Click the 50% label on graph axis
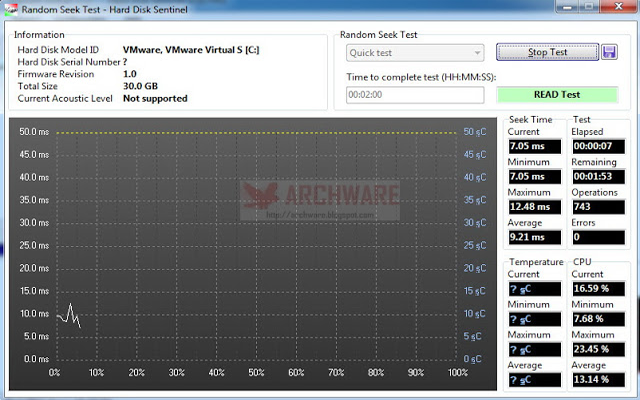Image resolution: width=640 pixels, height=400 pixels. click(x=256, y=373)
